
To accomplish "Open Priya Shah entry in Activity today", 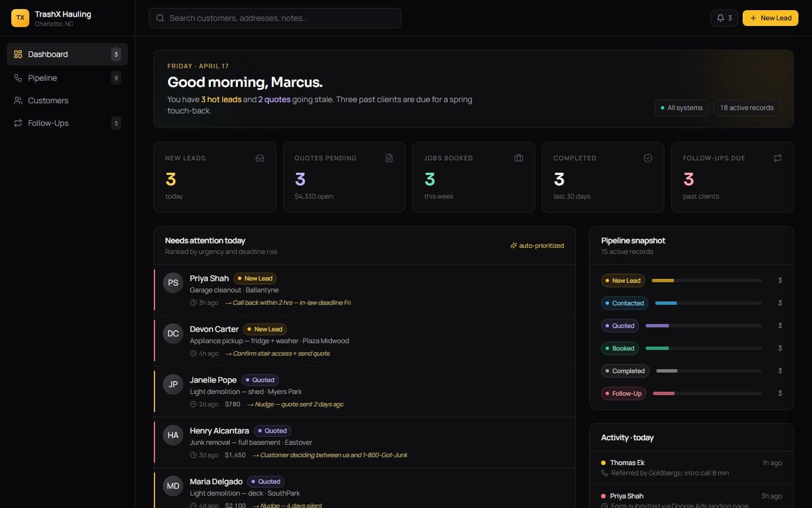I will pyautogui.click(x=691, y=497).
